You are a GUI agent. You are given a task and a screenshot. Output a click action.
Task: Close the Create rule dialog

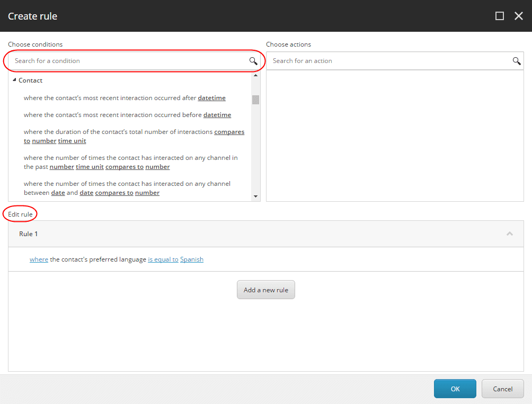(x=518, y=16)
